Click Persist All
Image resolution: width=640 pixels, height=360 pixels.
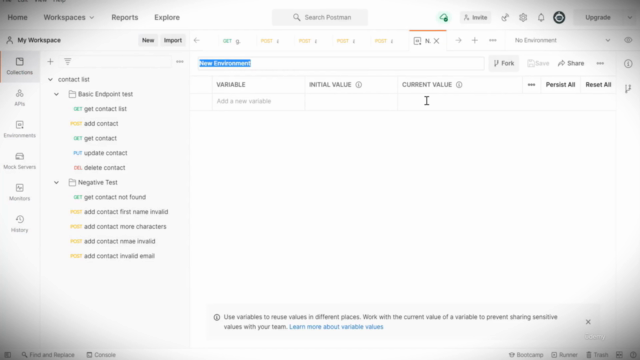[560, 84]
